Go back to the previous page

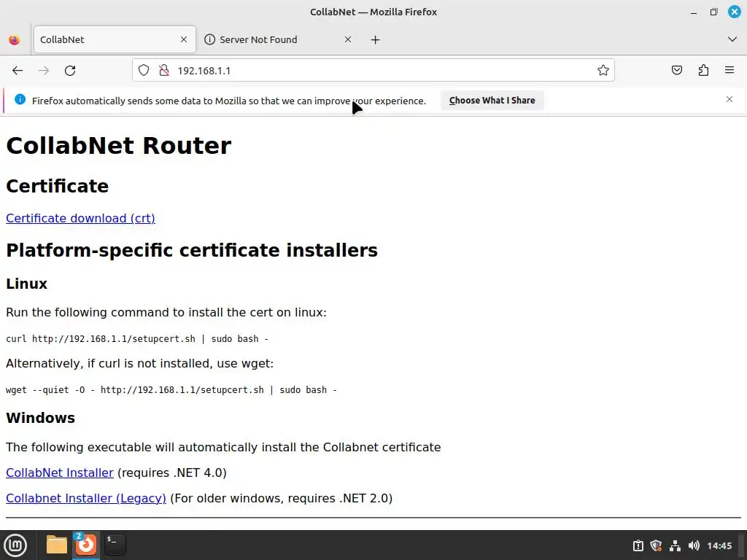(x=18, y=71)
